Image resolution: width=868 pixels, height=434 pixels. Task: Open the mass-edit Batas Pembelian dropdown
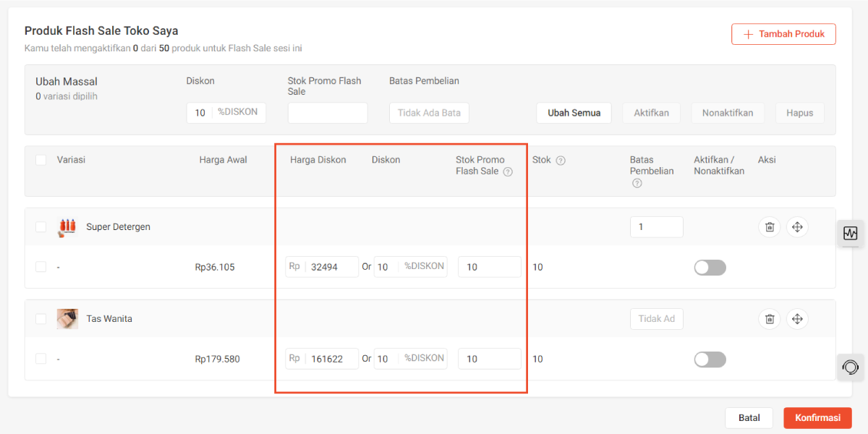coord(429,113)
